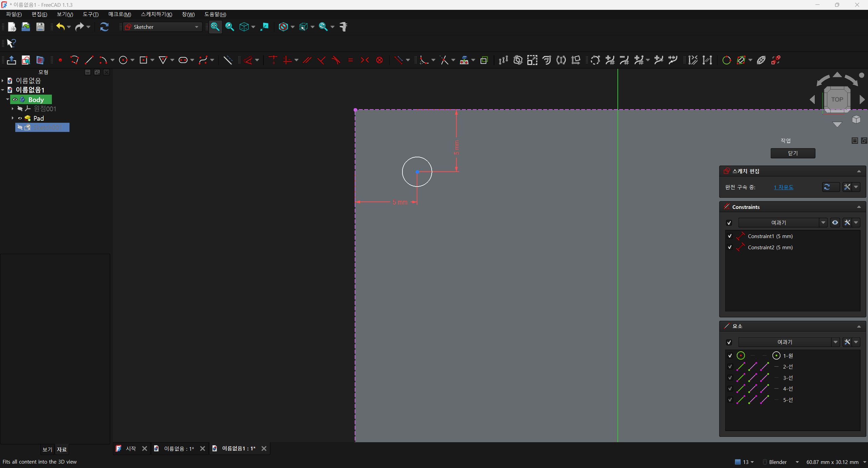The image size is (868, 468).
Task: Toggle constraint visibility eye button
Action: [x=835, y=223]
